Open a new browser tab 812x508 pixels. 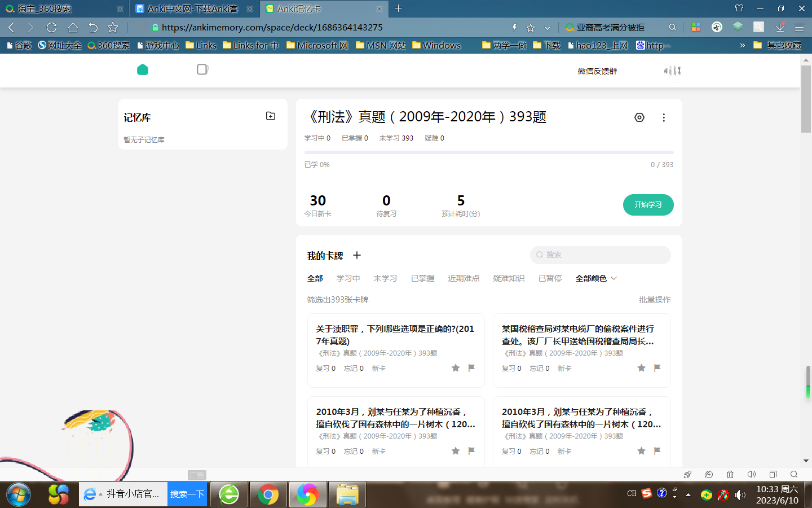(x=398, y=8)
